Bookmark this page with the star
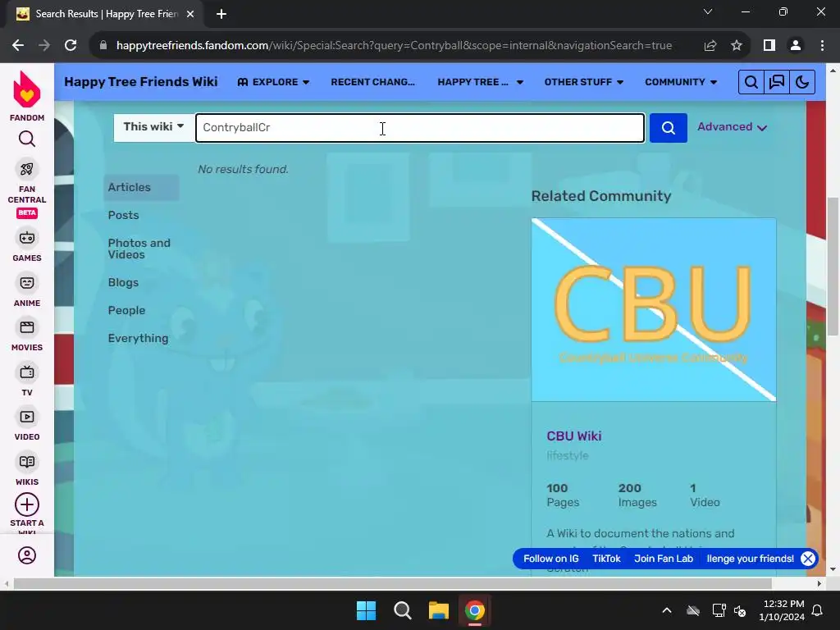The image size is (840, 630). [x=737, y=46]
